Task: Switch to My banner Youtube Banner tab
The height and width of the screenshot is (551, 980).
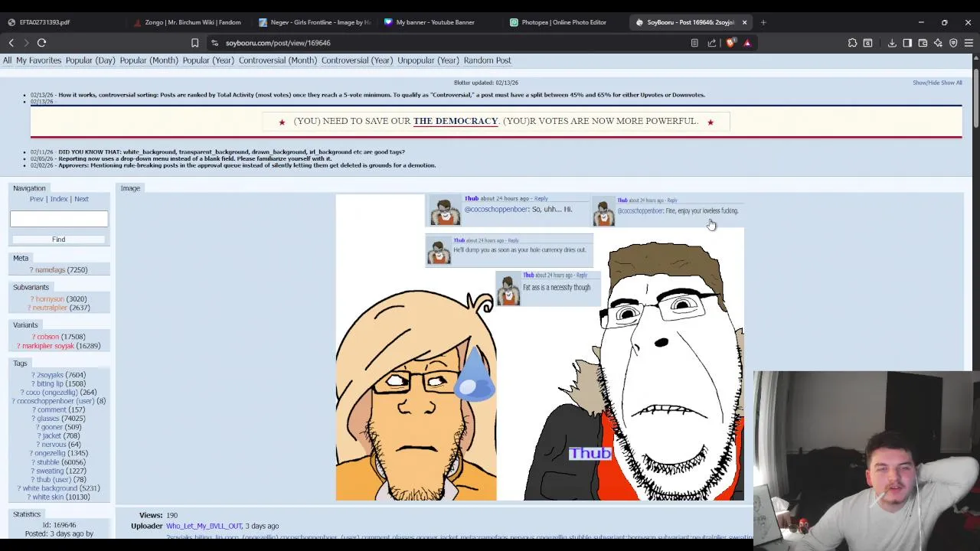Action: (x=440, y=22)
